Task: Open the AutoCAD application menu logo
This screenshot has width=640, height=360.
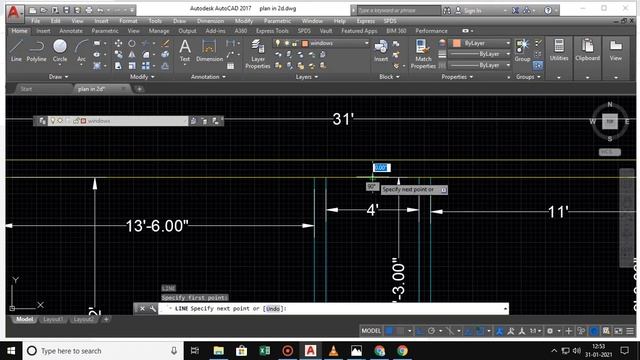Action: [14, 13]
